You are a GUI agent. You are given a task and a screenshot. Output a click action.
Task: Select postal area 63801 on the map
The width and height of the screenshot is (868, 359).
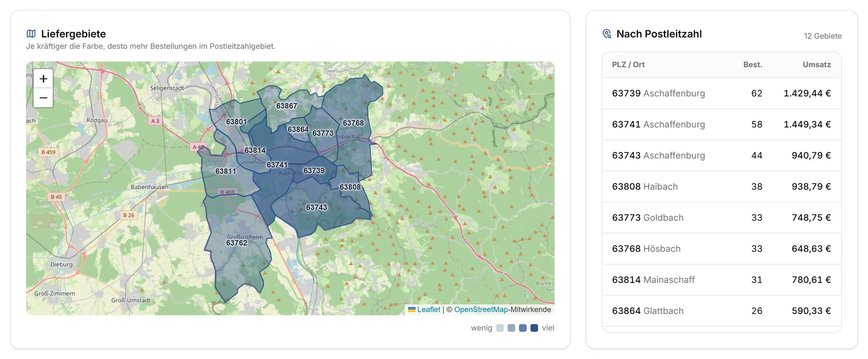[x=237, y=121]
